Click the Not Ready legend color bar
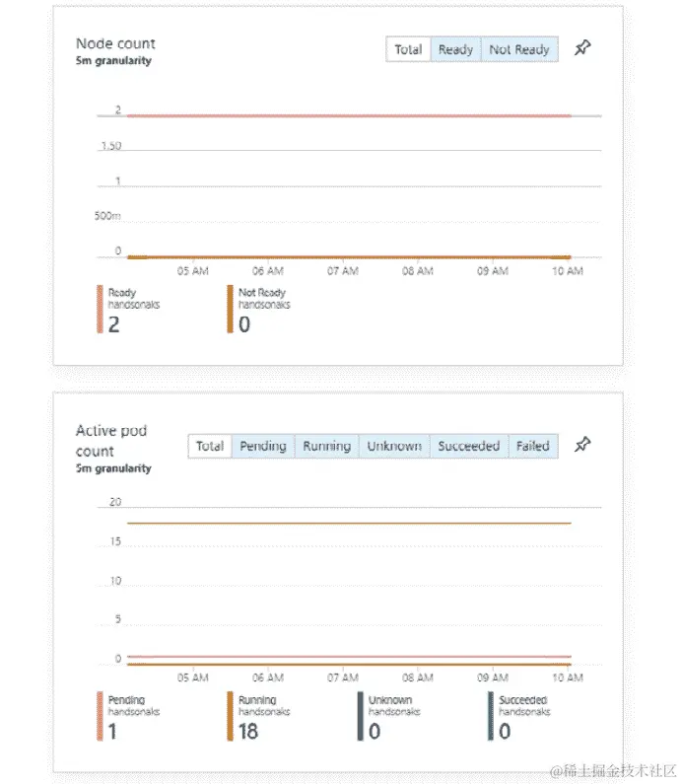The image size is (682, 784). point(230,310)
